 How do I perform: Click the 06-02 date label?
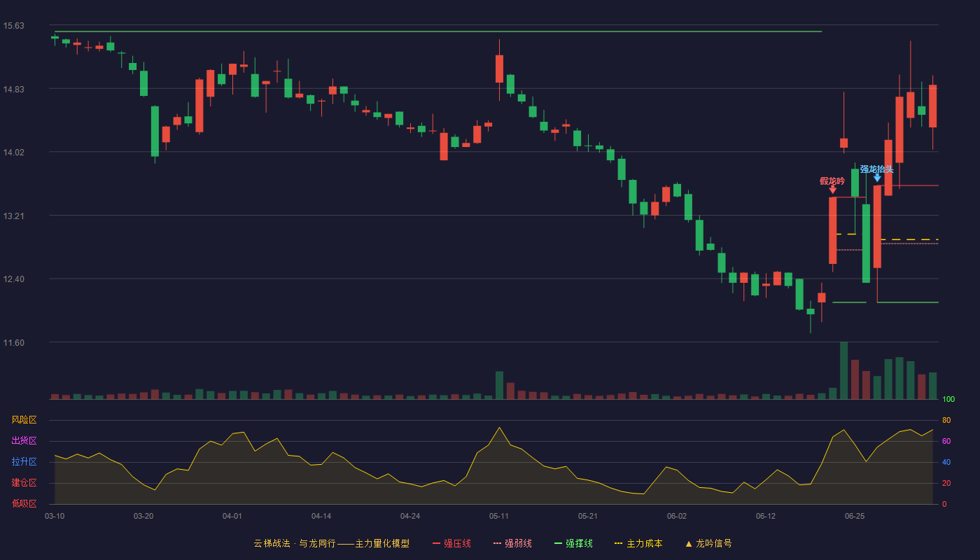(677, 516)
